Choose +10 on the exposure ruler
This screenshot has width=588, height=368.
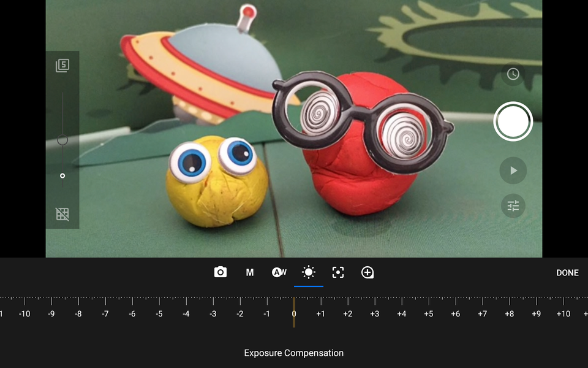point(563,313)
